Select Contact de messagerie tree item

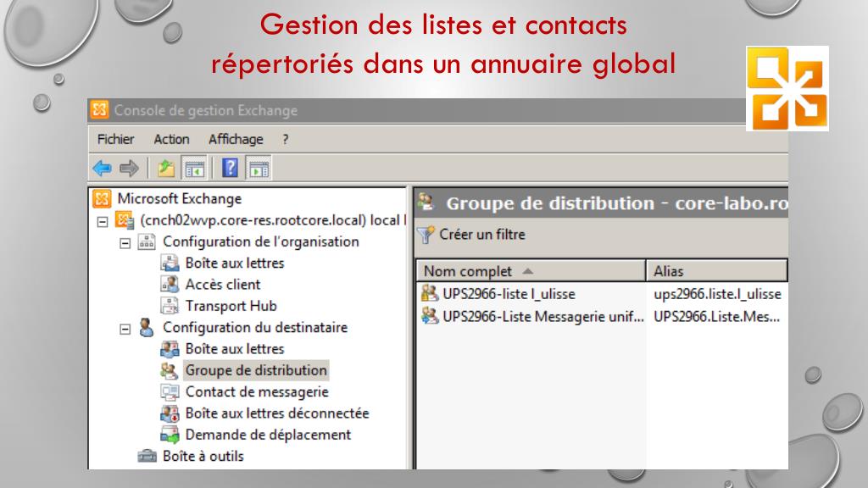point(257,391)
